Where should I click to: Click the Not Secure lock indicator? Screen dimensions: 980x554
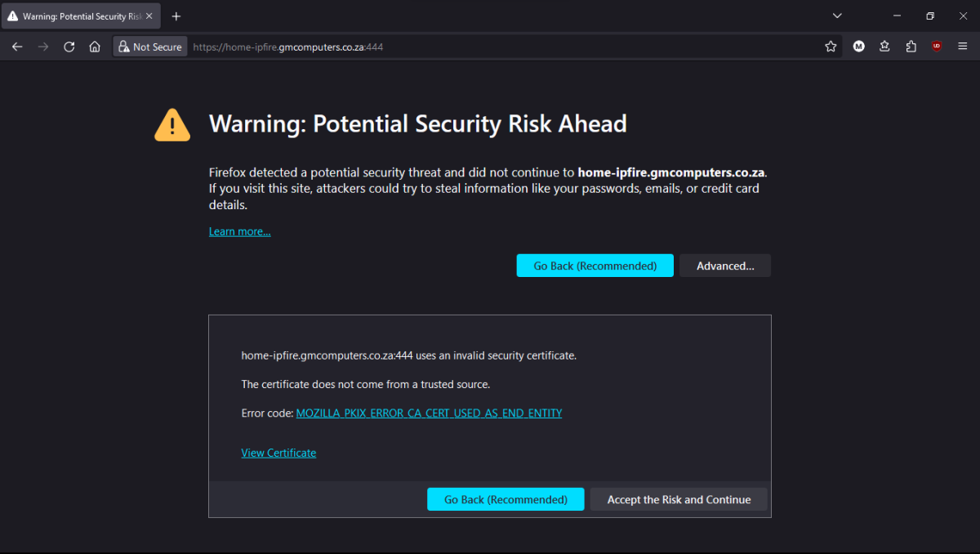click(150, 47)
